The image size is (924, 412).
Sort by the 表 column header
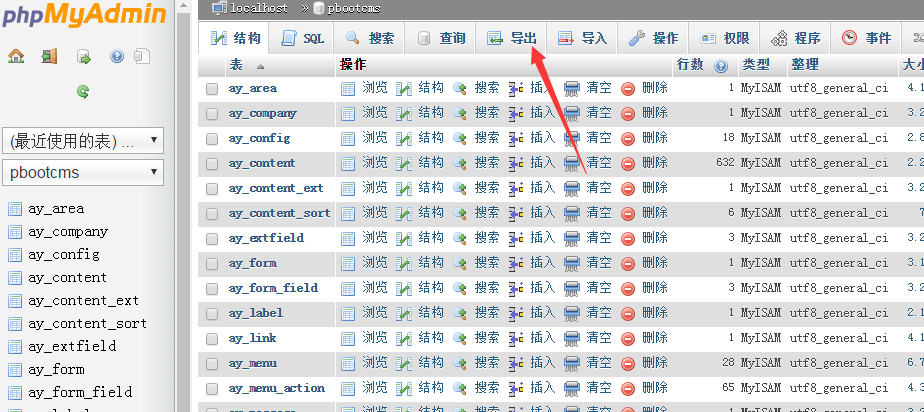(x=236, y=65)
